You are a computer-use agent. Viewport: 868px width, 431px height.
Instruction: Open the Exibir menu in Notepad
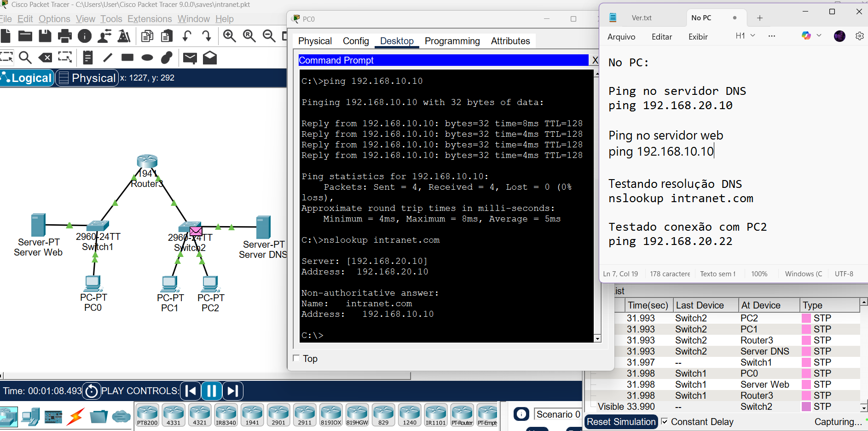pos(698,36)
